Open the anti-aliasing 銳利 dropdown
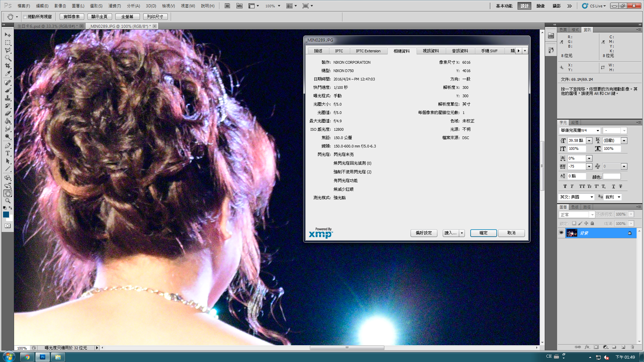The image size is (644, 362). click(619, 197)
